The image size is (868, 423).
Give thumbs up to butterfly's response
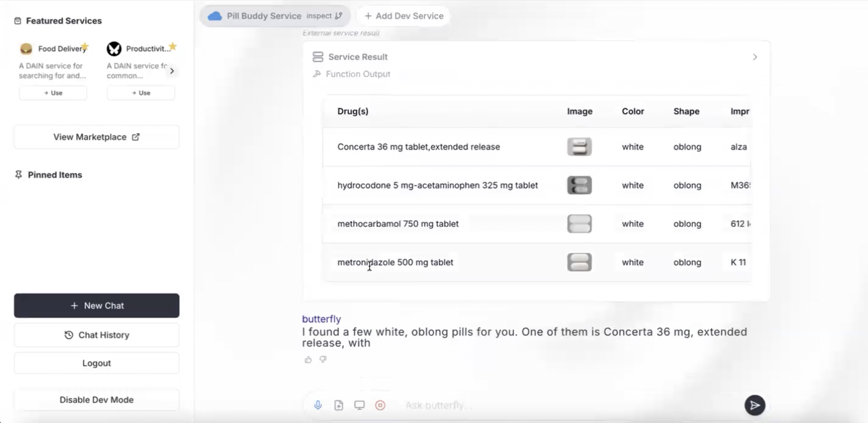(x=308, y=360)
